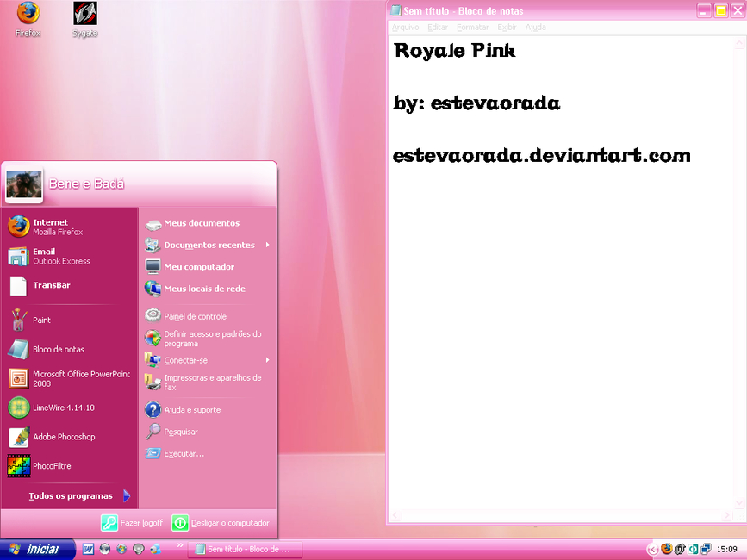Click Word icon in Quick Launch
Viewport: 747px width, 560px height.
point(88,549)
